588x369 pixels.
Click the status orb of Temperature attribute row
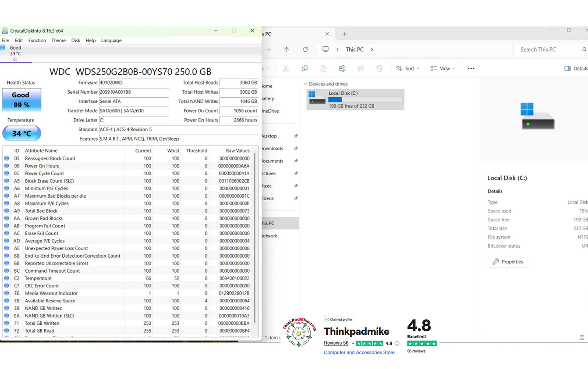(7, 278)
